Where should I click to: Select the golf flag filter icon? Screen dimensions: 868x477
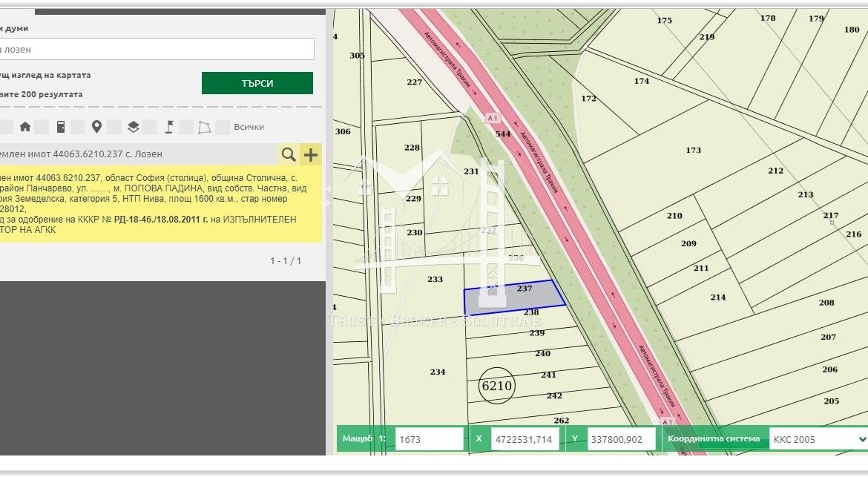(169, 127)
